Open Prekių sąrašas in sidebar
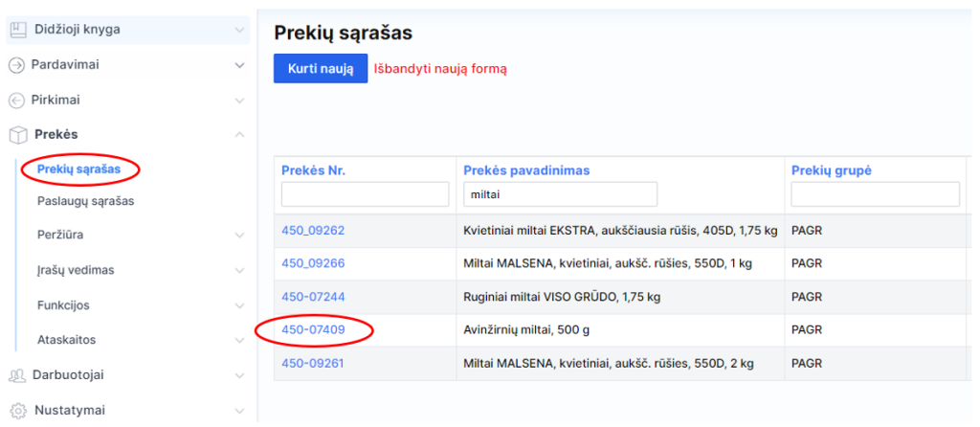 [78, 169]
